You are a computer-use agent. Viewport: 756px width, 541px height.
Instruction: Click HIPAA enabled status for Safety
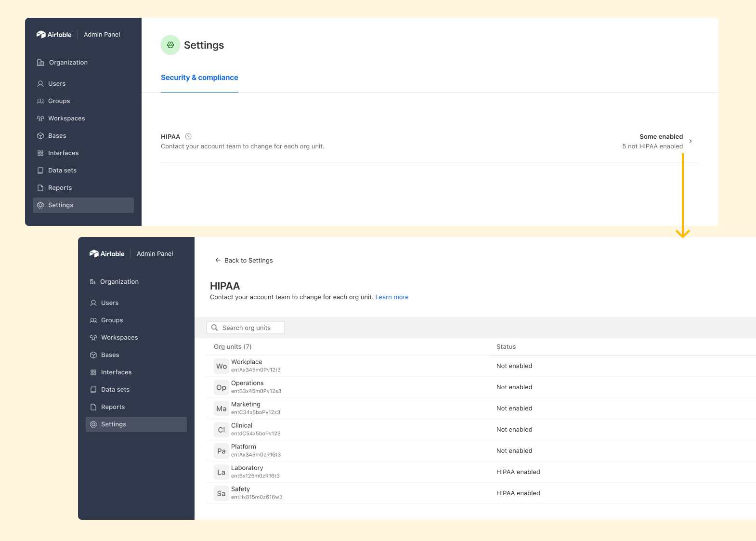(x=518, y=493)
